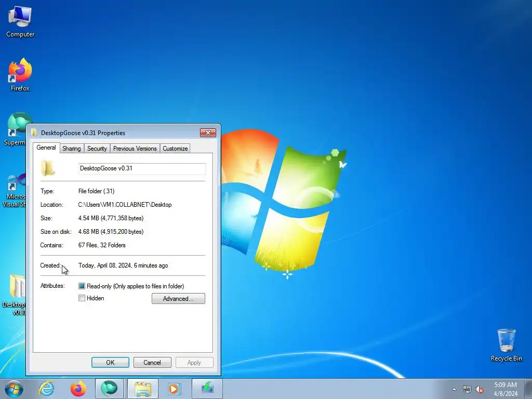Select the Recycle Bin icon
532x399 pixels.
point(506,345)
